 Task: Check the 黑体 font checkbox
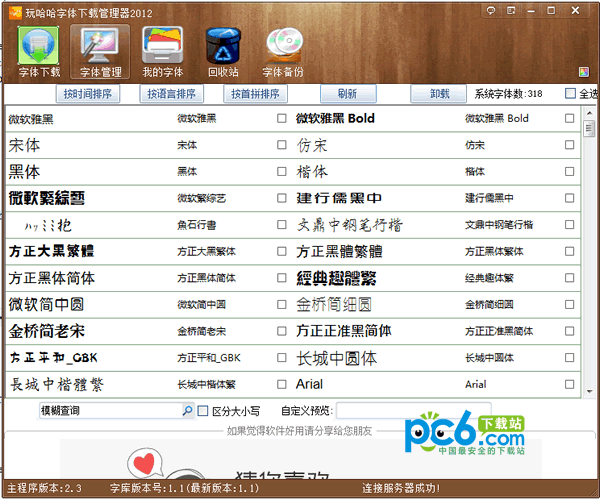pos(282,171)
